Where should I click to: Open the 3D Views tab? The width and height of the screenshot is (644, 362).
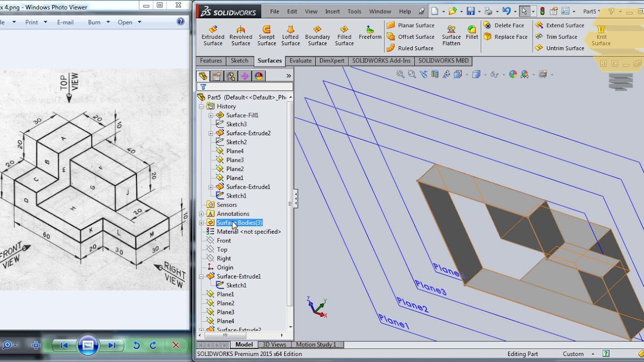[274, 344]
